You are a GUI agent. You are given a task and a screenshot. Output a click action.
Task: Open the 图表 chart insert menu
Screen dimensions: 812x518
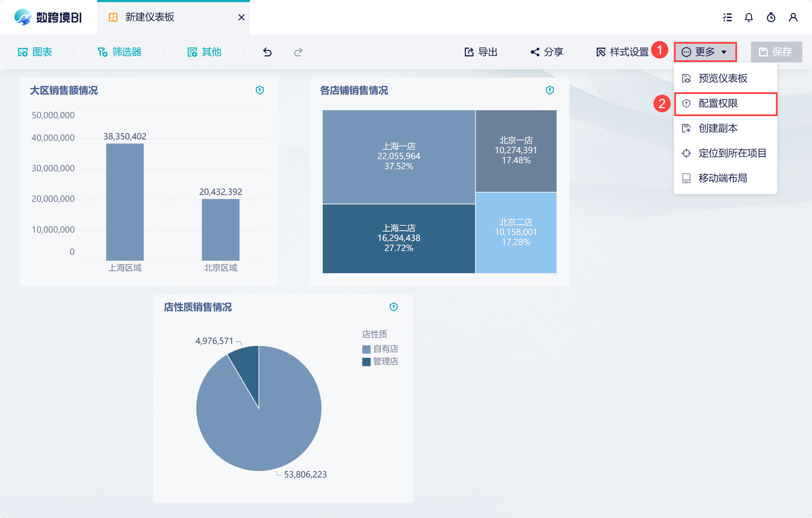pyautogui.click(x=35, y=52)
